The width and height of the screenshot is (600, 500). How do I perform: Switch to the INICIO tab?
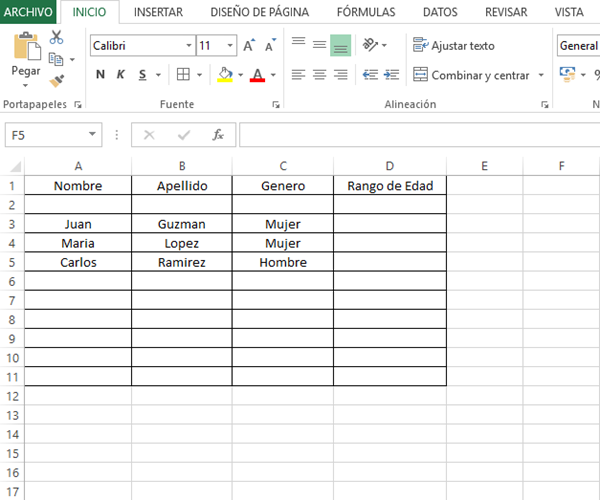(x=89, y=12)
